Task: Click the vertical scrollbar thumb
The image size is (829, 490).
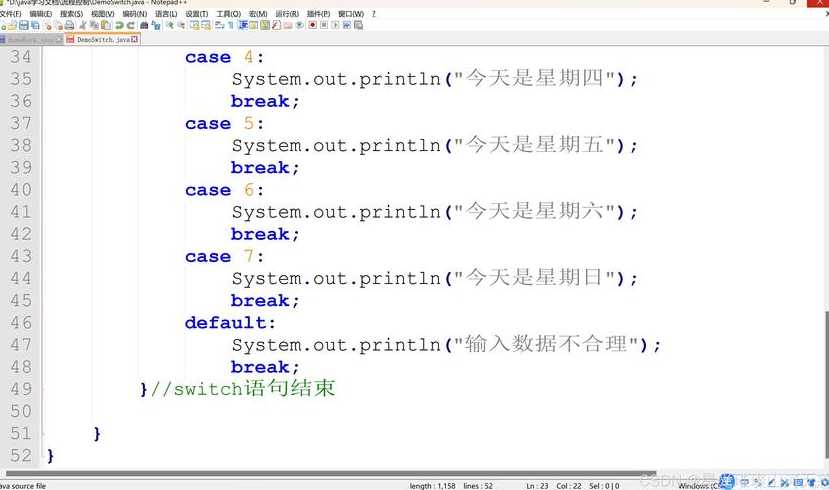Action: [x=826, y=386]
